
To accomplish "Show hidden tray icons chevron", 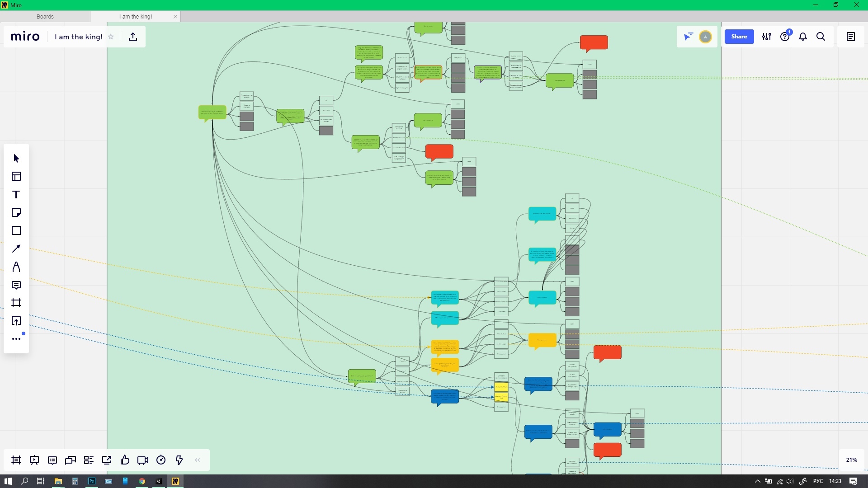I will [758, 481].
